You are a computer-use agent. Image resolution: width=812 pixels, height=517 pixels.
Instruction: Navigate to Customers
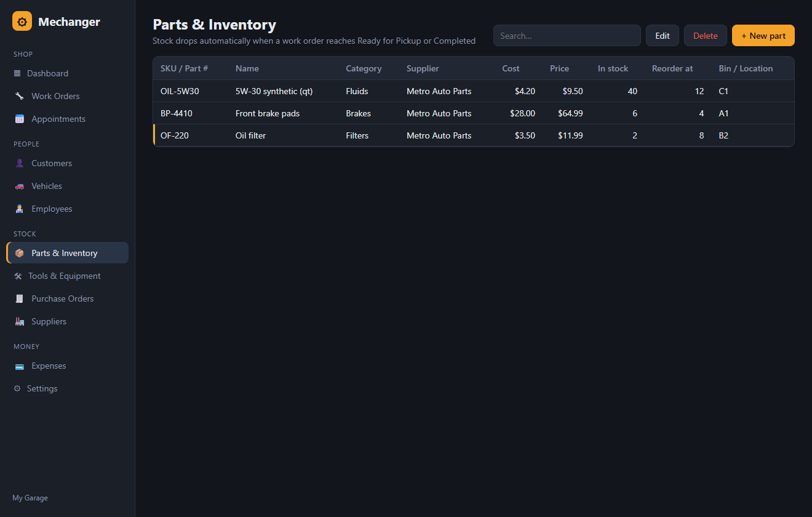(68, 163)
